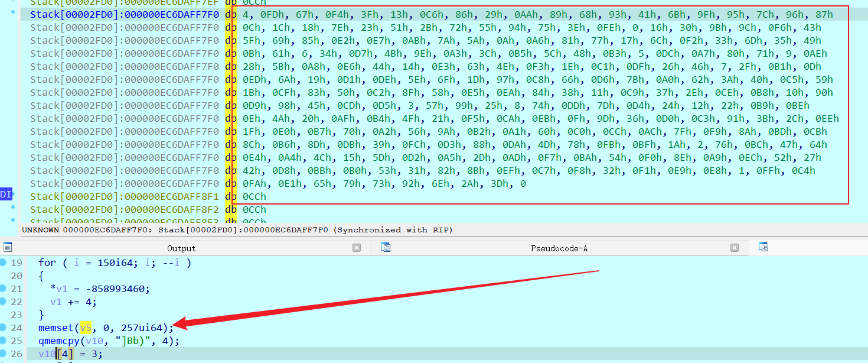Click line number 20 in the gutter
This screenshot has height=363, width=868.
click(16, 276)
